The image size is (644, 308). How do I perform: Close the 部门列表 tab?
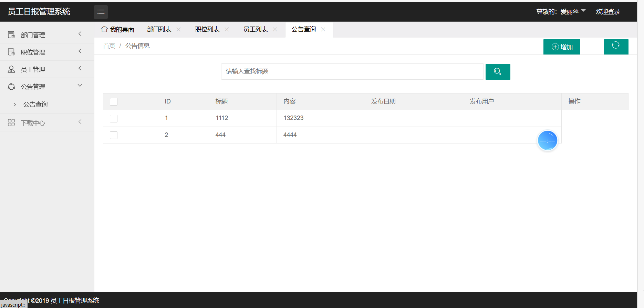(179, 29)
